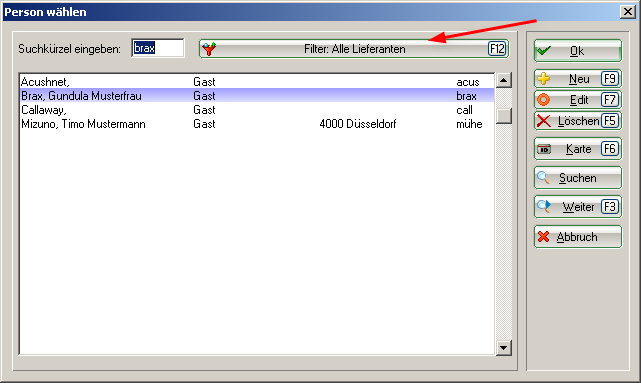Screen dimensions: 641x383
Task: Click the list scrollbar thumb
Action: click(x=504, y=116)
